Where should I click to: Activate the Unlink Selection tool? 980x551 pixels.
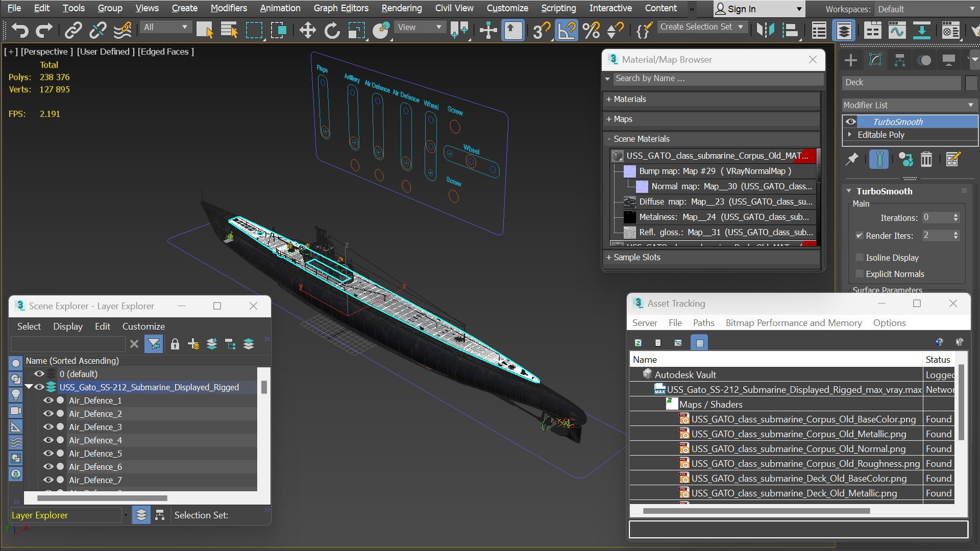97,30
